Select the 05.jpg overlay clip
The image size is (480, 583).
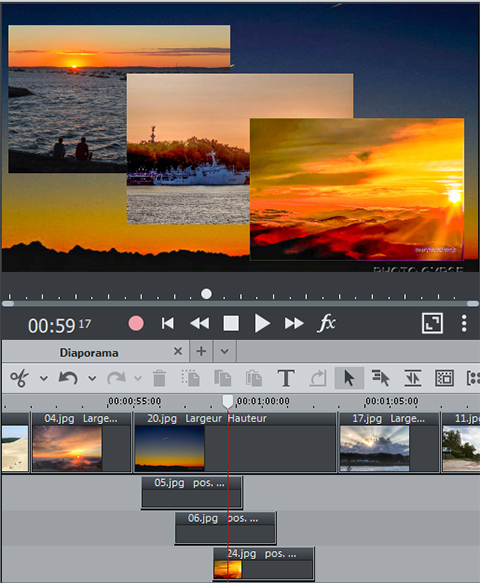[x=192, y=492]
